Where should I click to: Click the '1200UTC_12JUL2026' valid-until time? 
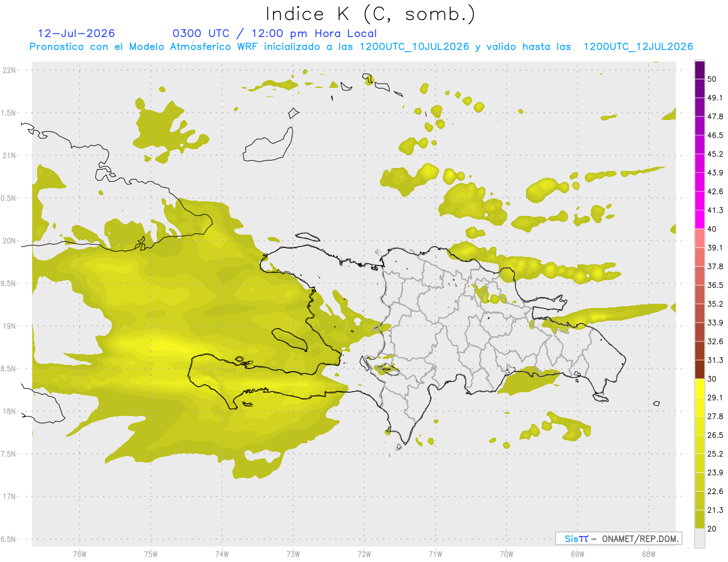[x=638, y=47]
